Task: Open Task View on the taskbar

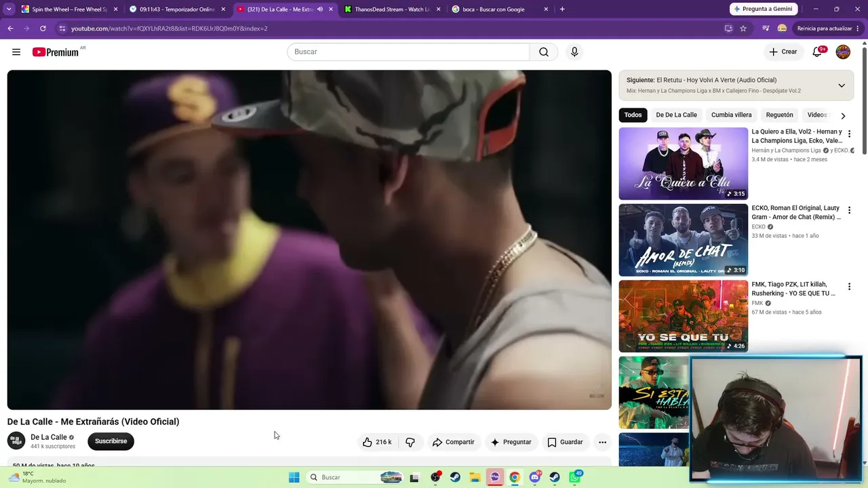Action: tap(414, 477)
